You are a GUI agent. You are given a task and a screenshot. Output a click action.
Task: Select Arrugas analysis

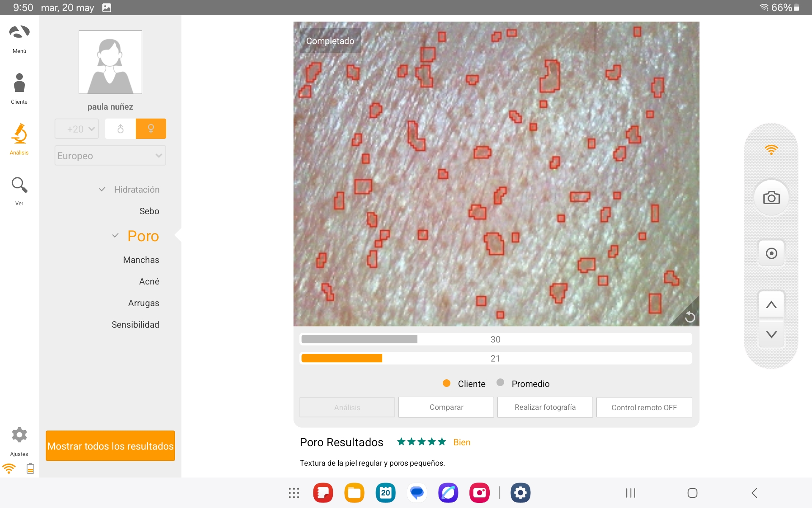[143, 303]
